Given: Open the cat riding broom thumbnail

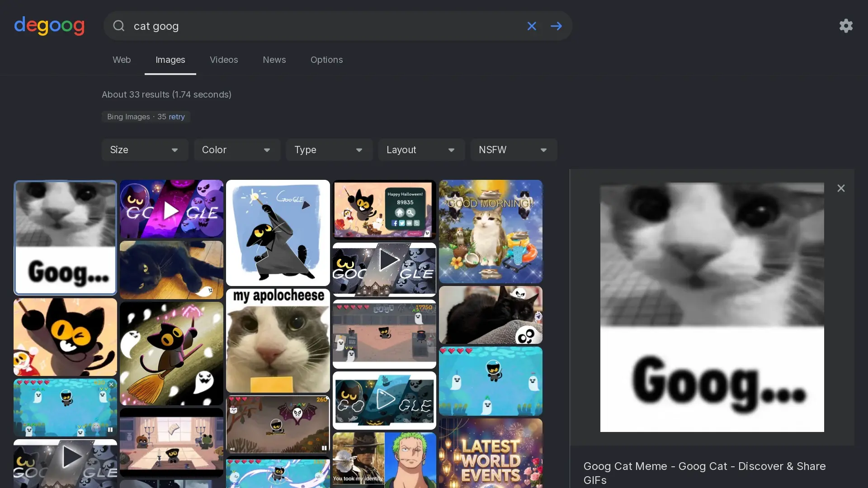Looking at the screenshot, I should 171,353.
